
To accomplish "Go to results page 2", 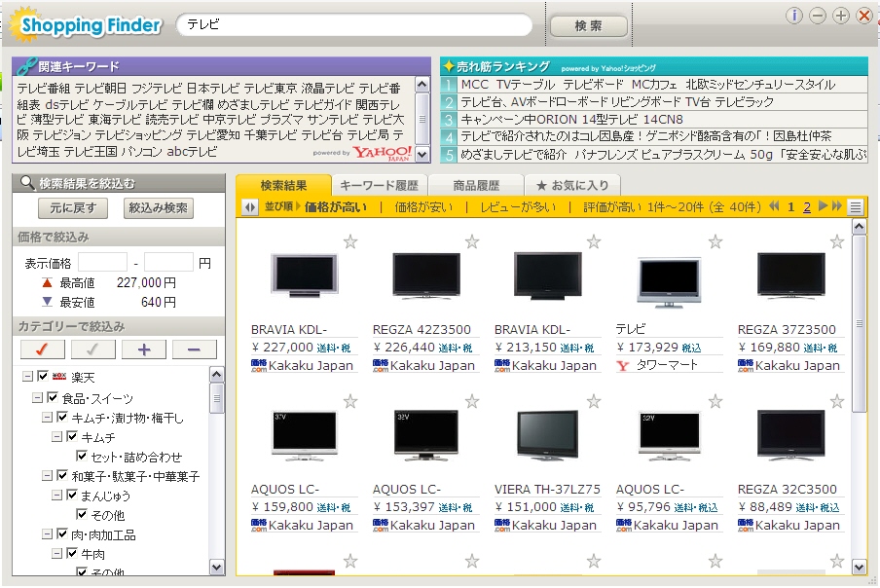I will (x=806, y=207).
